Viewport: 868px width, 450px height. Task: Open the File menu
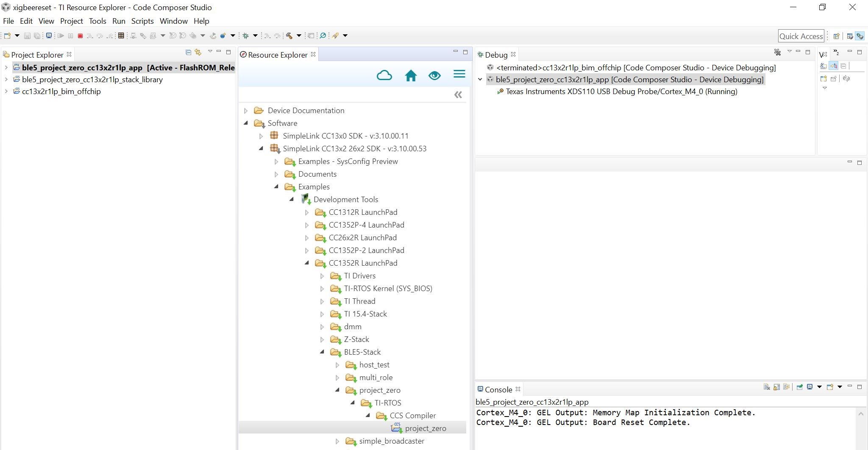[8, 21]
